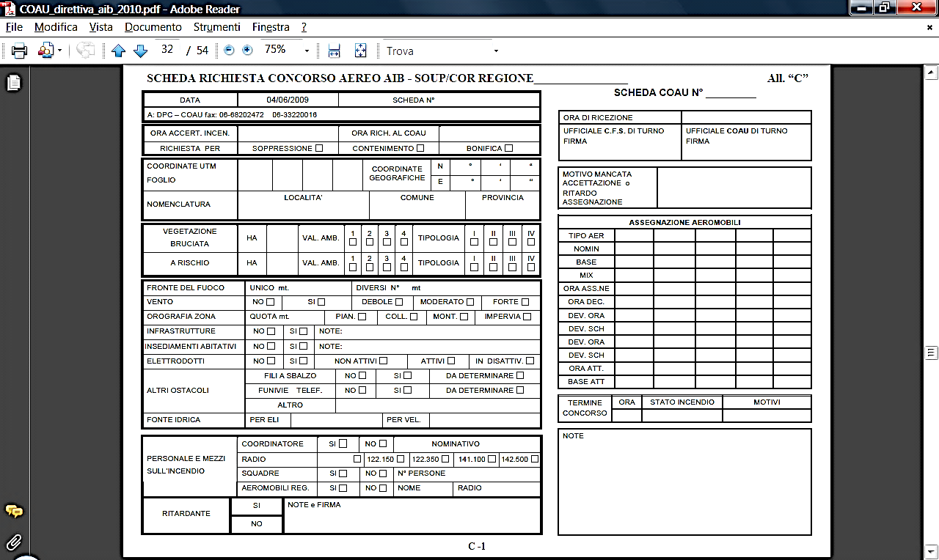Tick the CONTENIMENTO checkbox
This screenshot has height=560, width=939.
(x=420, y=148)
